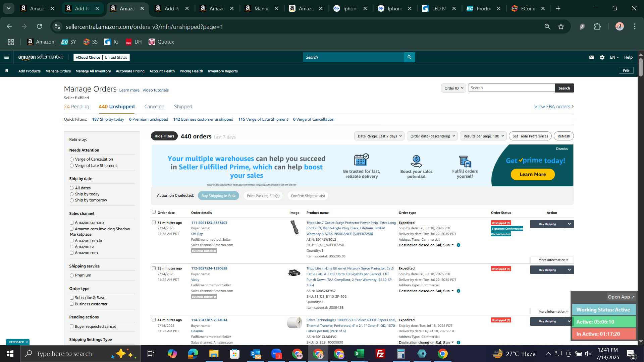Open Inventory Reports menu item
The height and width of the screenshot is (362, 644).
click(x=223, y=71)
